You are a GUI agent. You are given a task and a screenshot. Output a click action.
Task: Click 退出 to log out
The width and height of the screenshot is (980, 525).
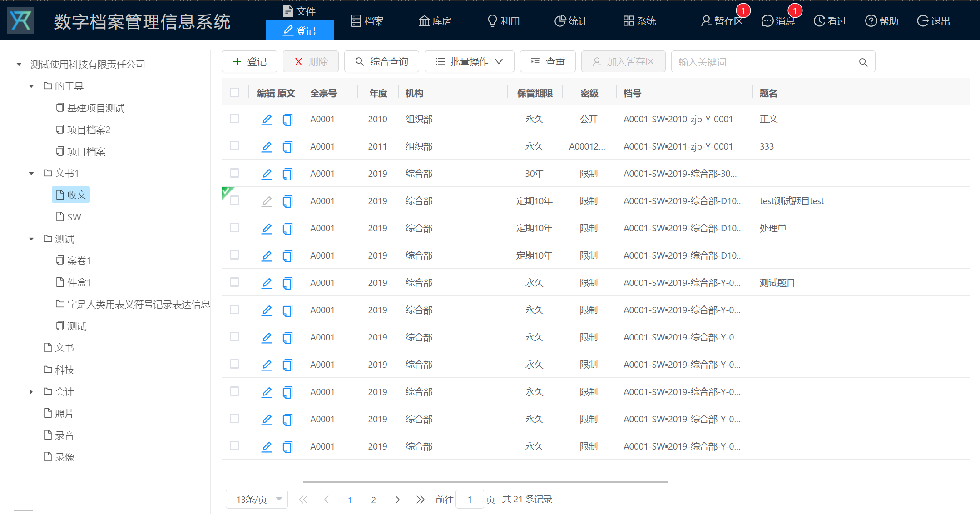click(x=934, y=21)
